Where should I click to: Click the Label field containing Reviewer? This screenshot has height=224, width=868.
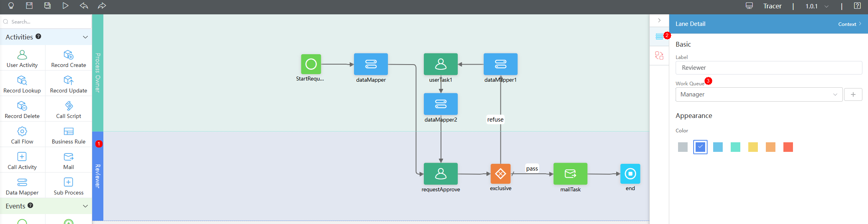tap(769, 68)
